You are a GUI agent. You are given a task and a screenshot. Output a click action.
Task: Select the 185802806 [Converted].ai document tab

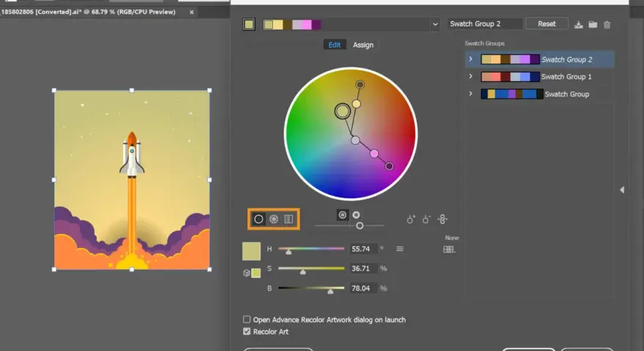pyautogui.click(x=89, y=12)
